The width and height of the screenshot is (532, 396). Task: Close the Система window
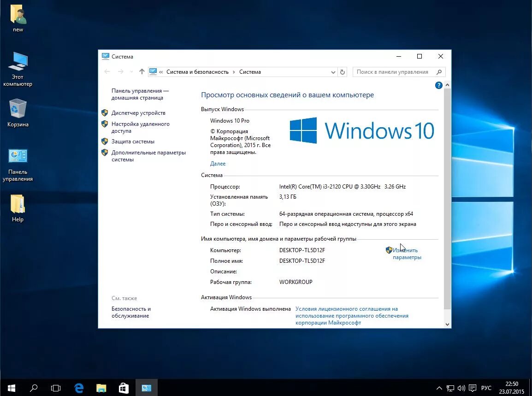click(441, 56)
